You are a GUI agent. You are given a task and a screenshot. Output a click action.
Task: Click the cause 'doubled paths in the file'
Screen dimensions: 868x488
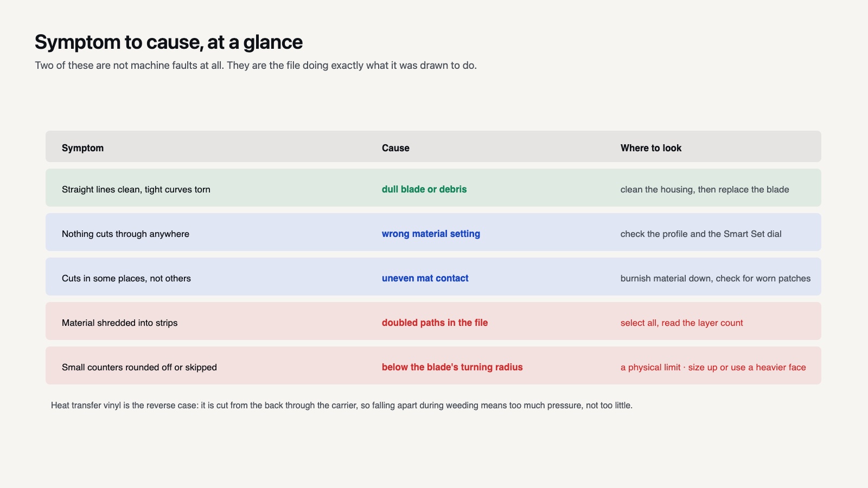coord(435,323)
